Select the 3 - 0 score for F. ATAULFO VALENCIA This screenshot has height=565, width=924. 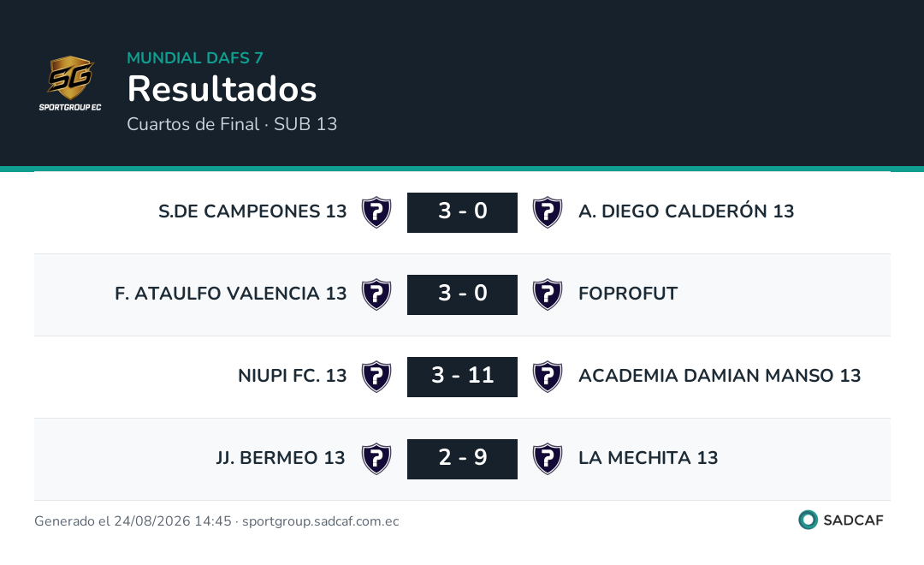(462, 294)
